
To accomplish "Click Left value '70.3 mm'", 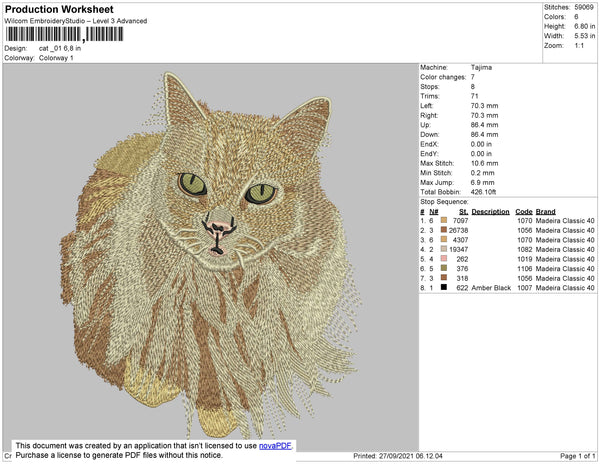I will tap(484, 106).
